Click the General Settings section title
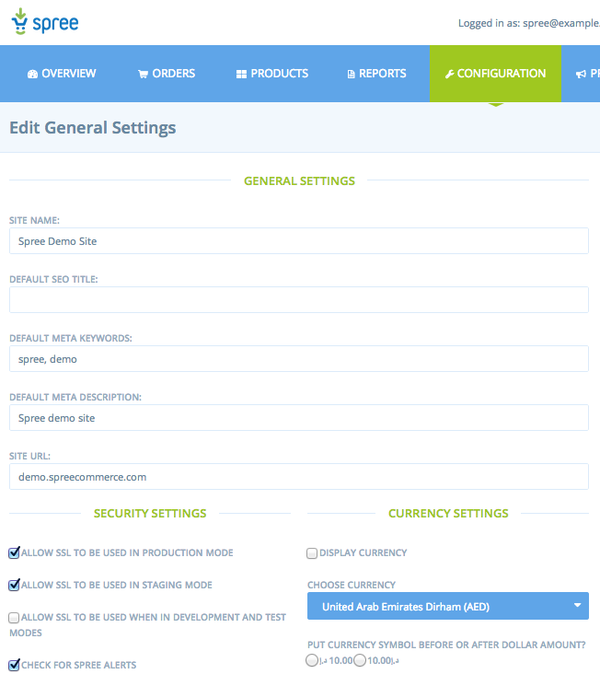 (300, 181)
